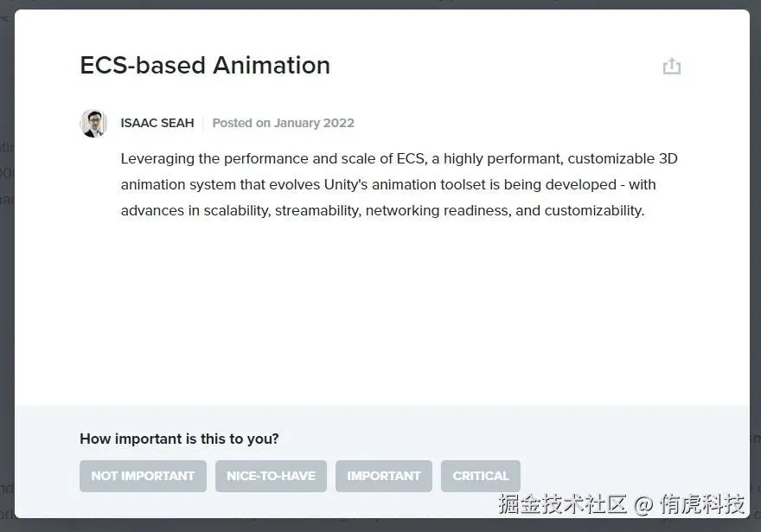761x532 pixels.
Task: Click the 俏虎科技 watermark text
Action: [702, 503]
